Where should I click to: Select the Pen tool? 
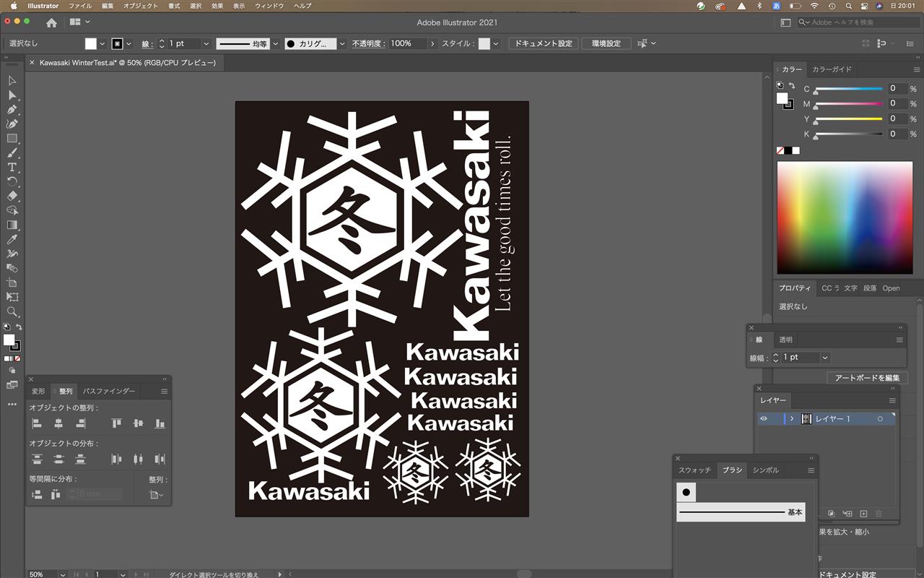12,109
